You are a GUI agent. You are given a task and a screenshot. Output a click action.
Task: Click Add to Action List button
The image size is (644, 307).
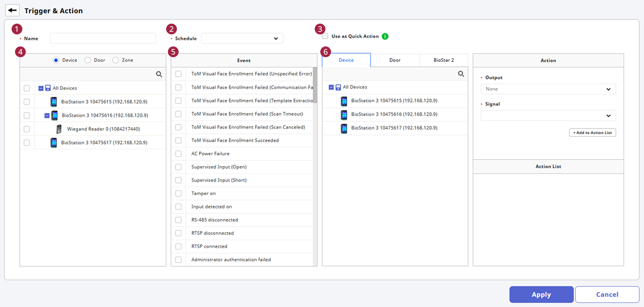(592, 133)
